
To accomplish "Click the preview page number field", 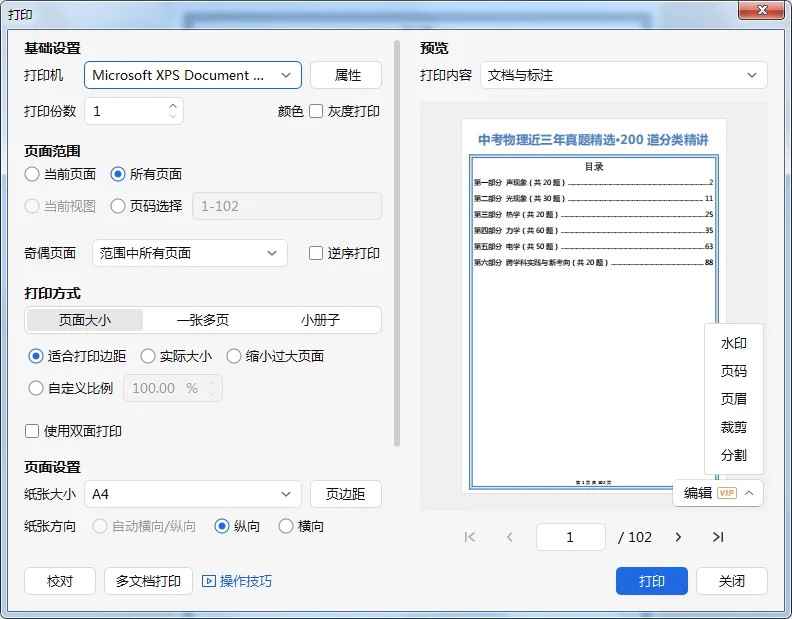I will (x=571, y=537).
